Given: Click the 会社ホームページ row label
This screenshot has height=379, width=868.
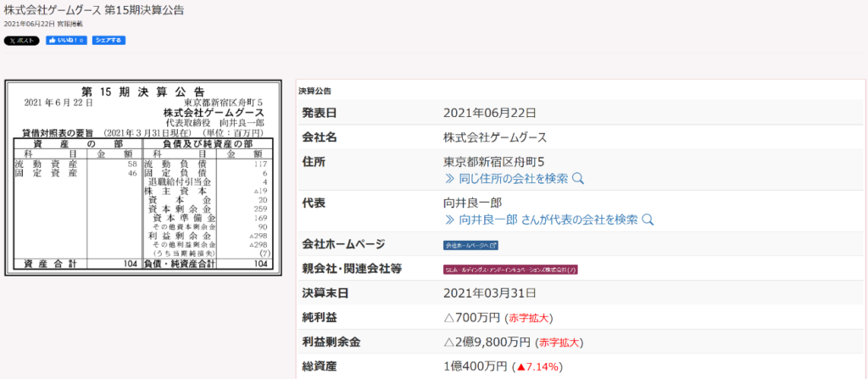Looking at the screenshot, I should click(342, 244).
